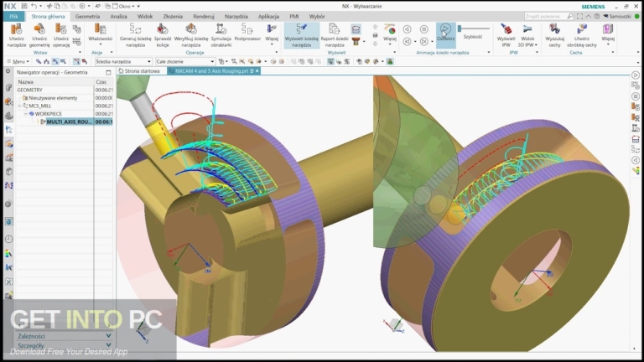Switch to the Widok ribbon tab
Screen dimensions: 644x362
(145, 17)
